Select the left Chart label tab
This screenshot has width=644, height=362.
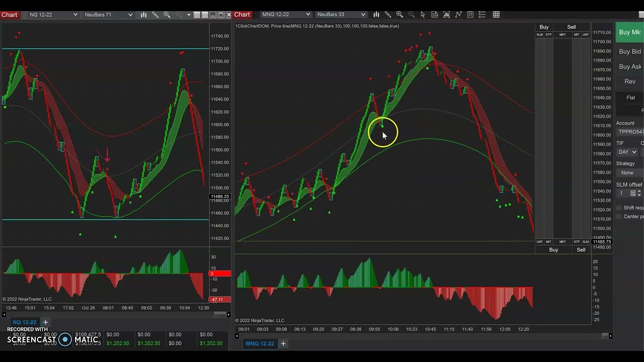10,15
